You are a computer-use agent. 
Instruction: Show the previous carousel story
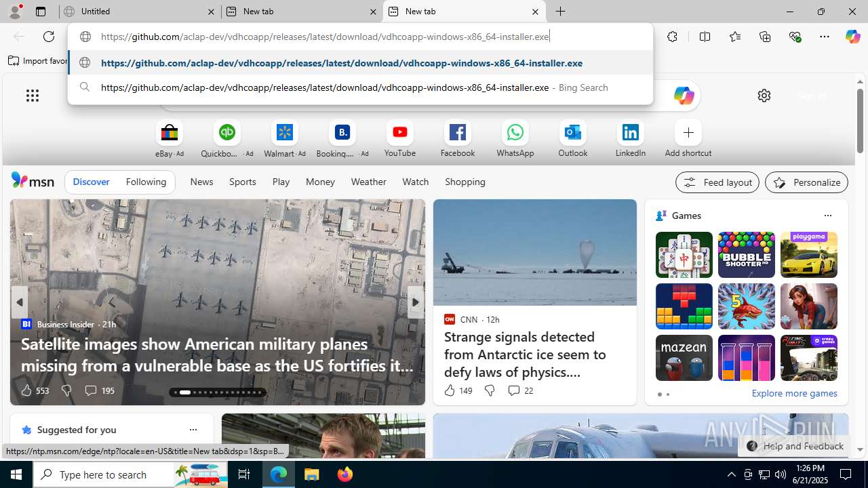pyautogui.click(x=19, y=302)
